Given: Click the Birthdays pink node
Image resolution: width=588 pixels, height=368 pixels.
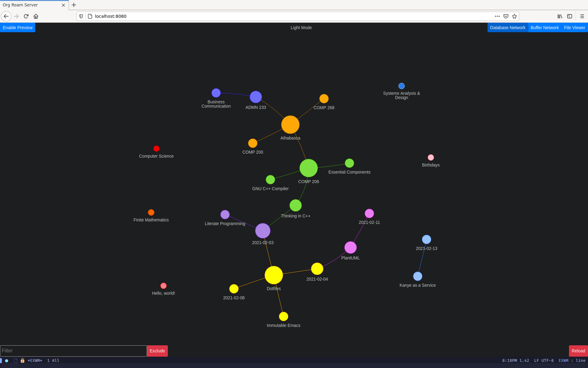Looking at the screenshot, I should click(430, 158).
